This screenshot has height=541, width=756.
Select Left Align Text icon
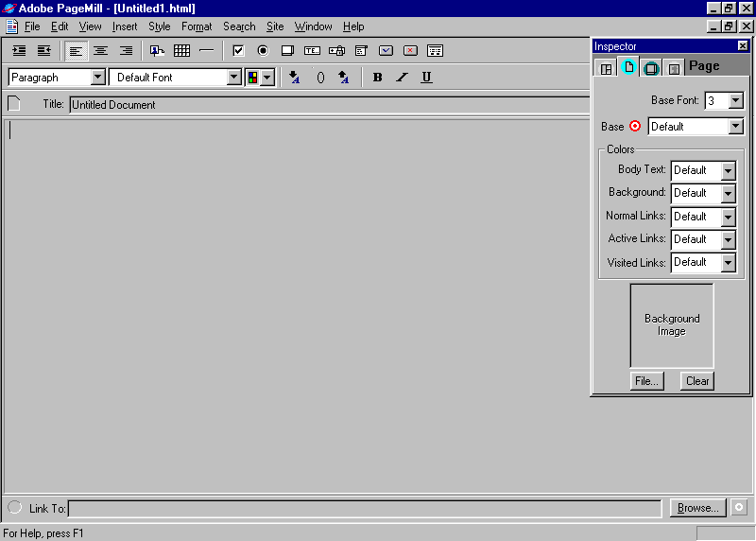click(76, 51)
